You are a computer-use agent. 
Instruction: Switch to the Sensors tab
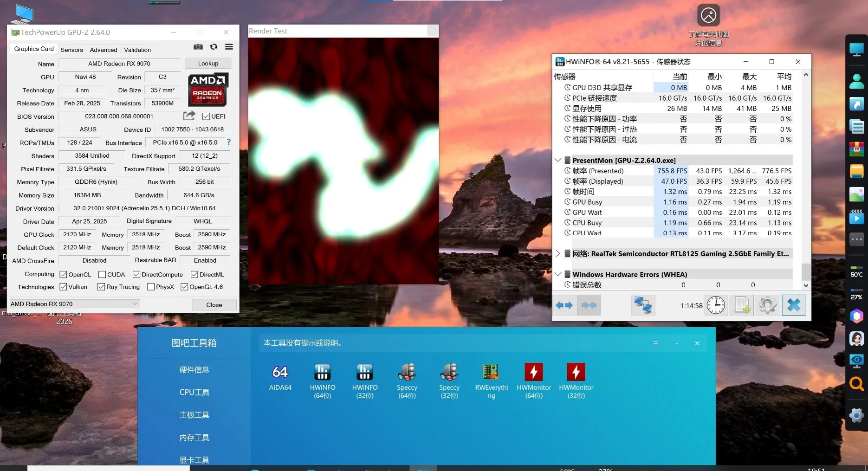(71, 50)
